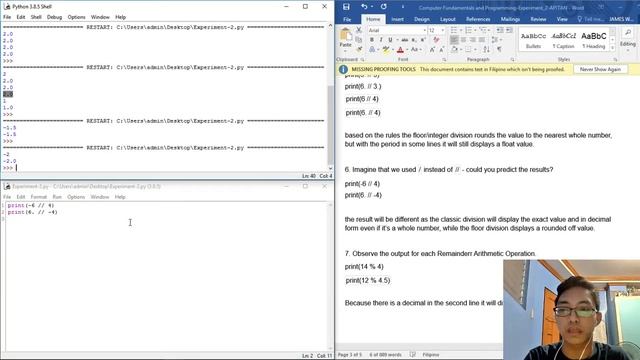Toggle Show/Hide paragraph marks
Viewport: 640px width, 360px height.
click(500, 49)
